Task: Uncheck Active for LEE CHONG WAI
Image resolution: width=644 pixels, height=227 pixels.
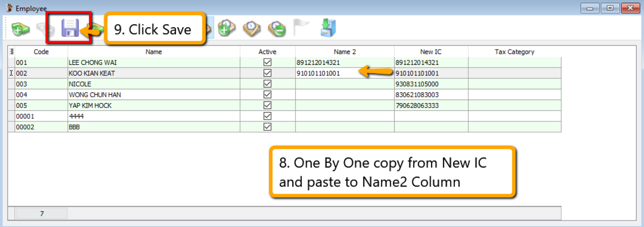Action: (x=267, y=62)
